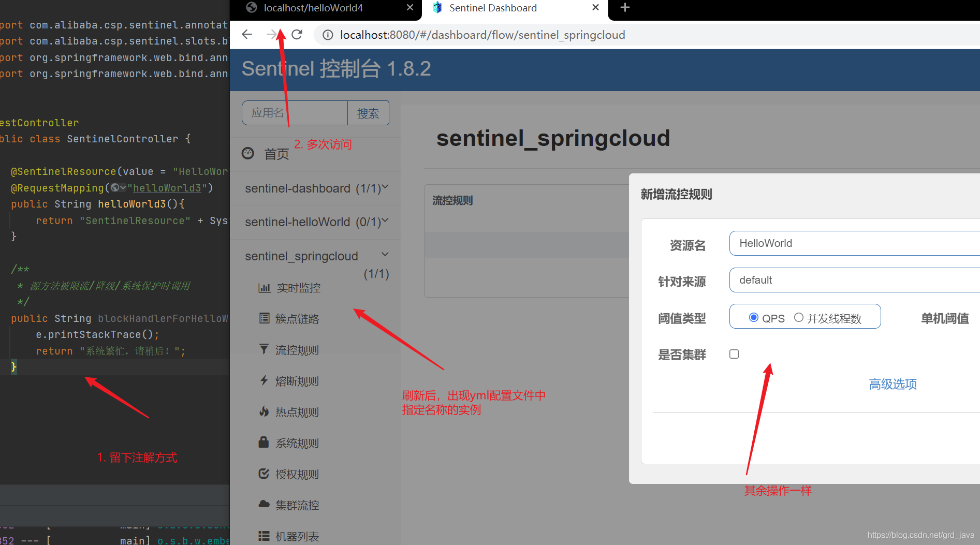Click the 热点规则 fire icon
980x545 pixels.
[x=264, y=411]
